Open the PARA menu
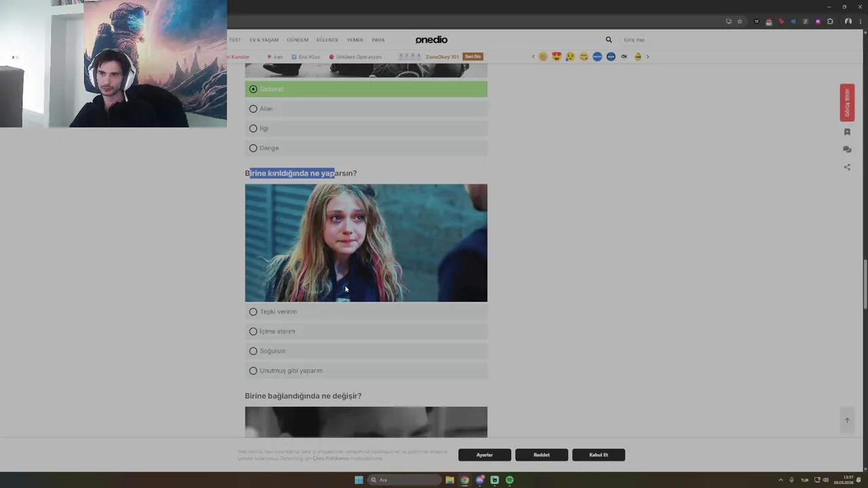The width and height of the screenshot is (868, 488). (378, 40)
